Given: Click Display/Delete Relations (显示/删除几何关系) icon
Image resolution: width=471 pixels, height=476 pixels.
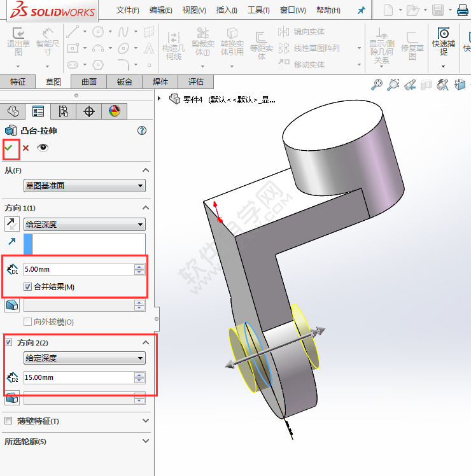Looking at the screenshot, I should [381, 33].
